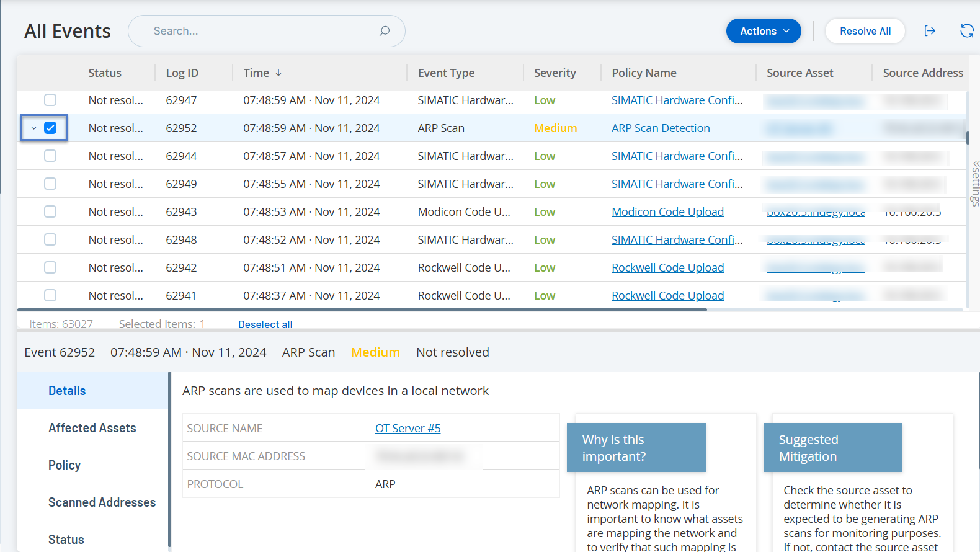Open the OT Server #5 source link
This screenshot has height=552, width=980.
click(408, 429)
